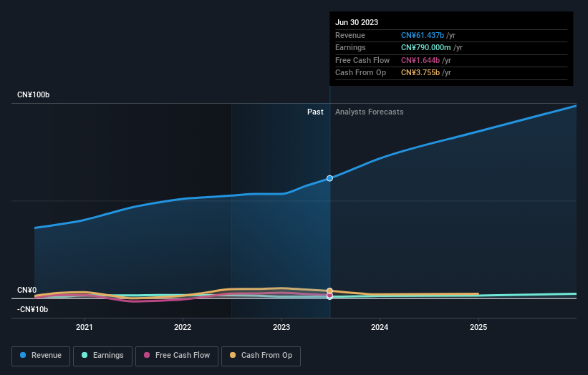The width and height of the screenshot is (588, 375).
Task: Toggle the Earnings legend button
Action: (102, 356)
